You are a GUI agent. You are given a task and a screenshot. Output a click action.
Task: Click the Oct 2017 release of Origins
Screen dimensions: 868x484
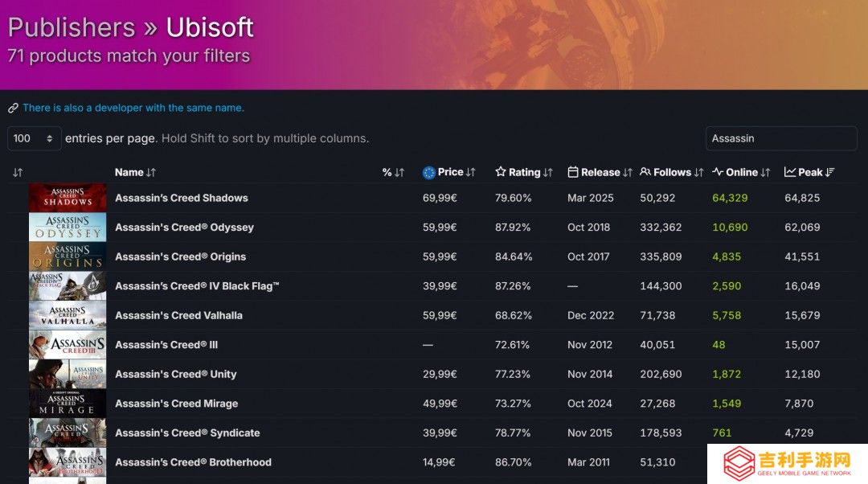point(588,256)
